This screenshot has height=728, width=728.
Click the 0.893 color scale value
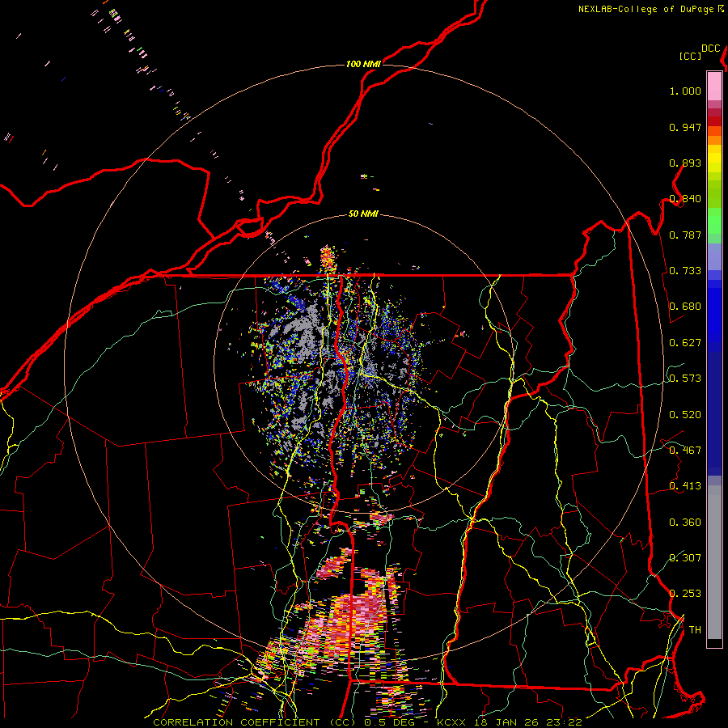pos(685,163)
